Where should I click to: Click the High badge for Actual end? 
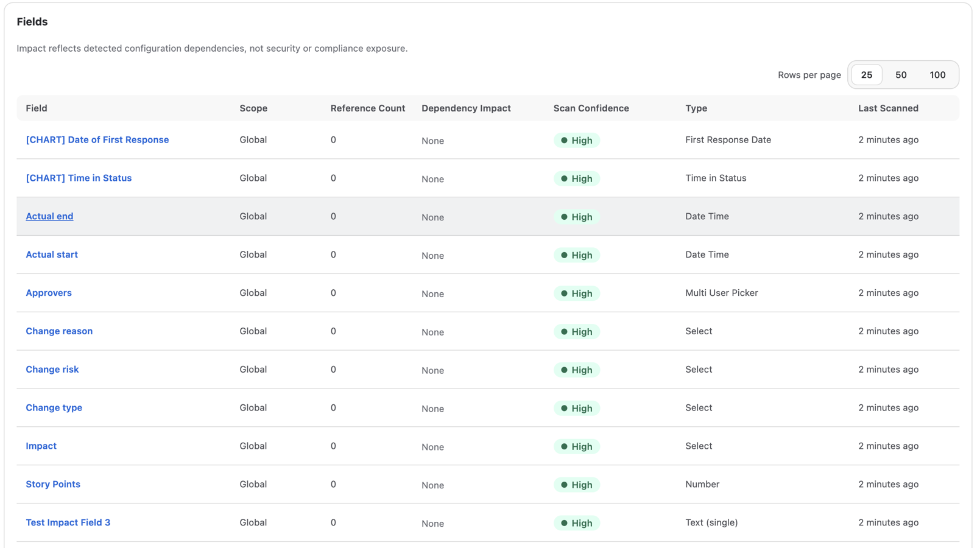[576, 217]
